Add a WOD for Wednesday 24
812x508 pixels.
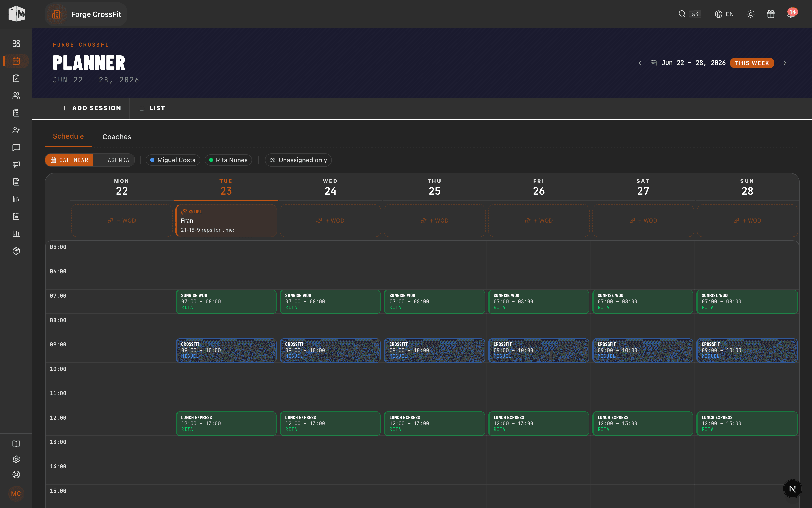click(330, 220)
